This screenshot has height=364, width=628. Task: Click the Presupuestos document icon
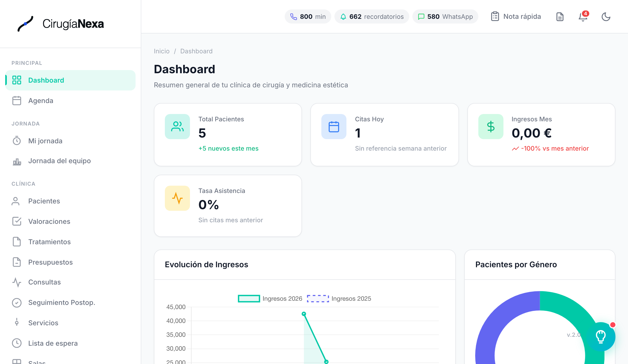point(17,262)
